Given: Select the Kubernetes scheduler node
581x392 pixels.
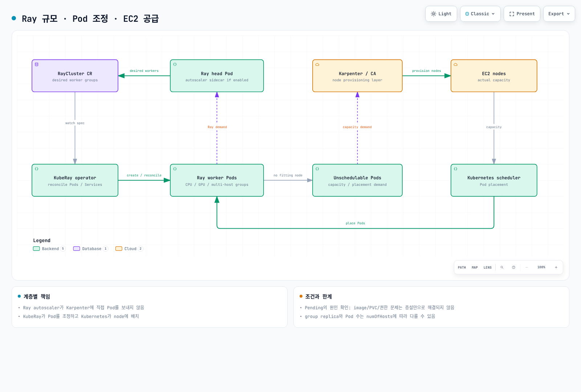Looking at the screenshot, I should [x=494, y=180].
